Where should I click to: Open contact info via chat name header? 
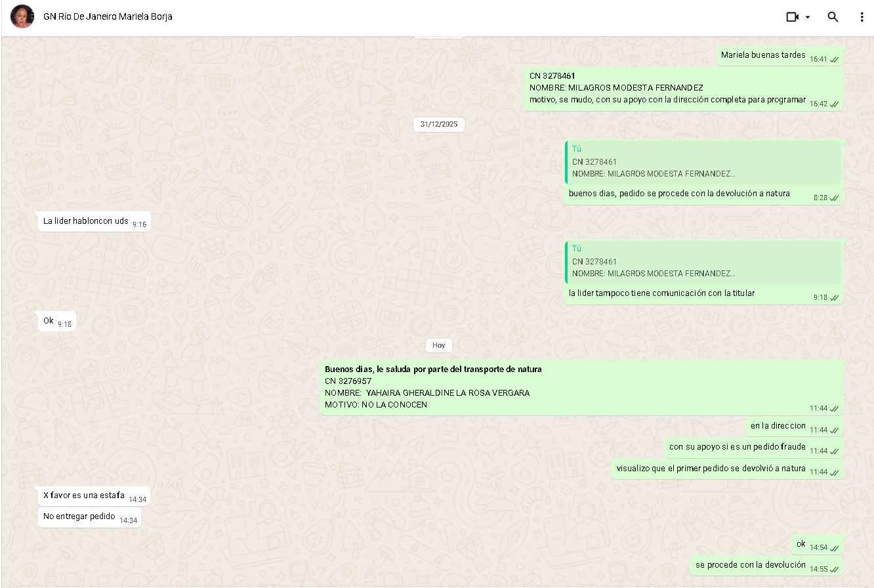pos(108,17)
